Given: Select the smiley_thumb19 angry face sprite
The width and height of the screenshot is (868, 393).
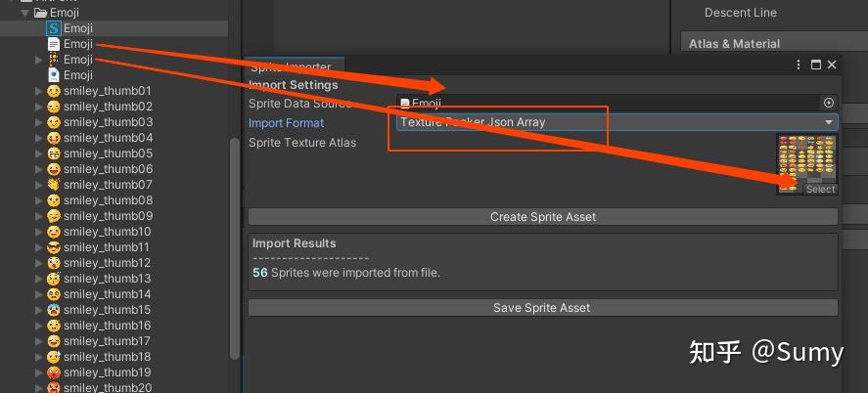Looking at the screenshot, I should 54,372.
